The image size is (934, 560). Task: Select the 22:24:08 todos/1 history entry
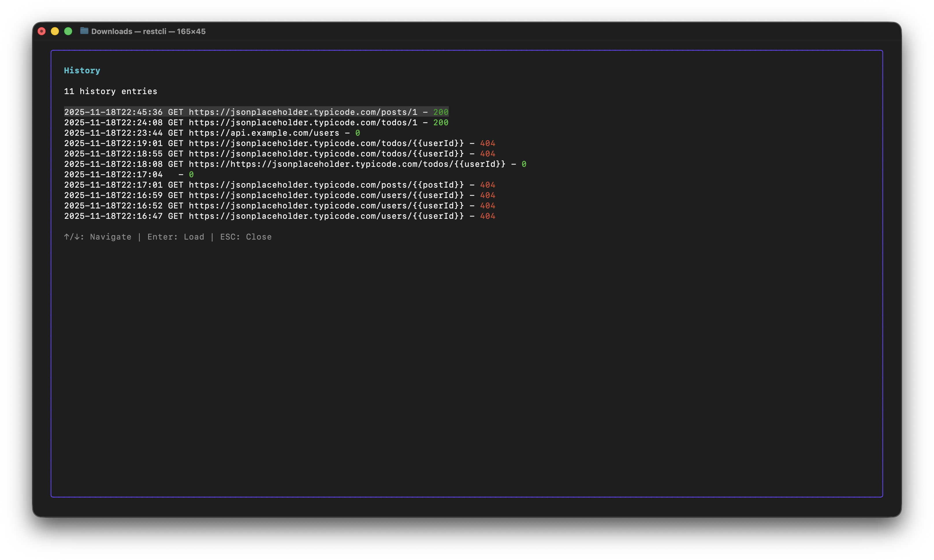click(x=256, y=123)
